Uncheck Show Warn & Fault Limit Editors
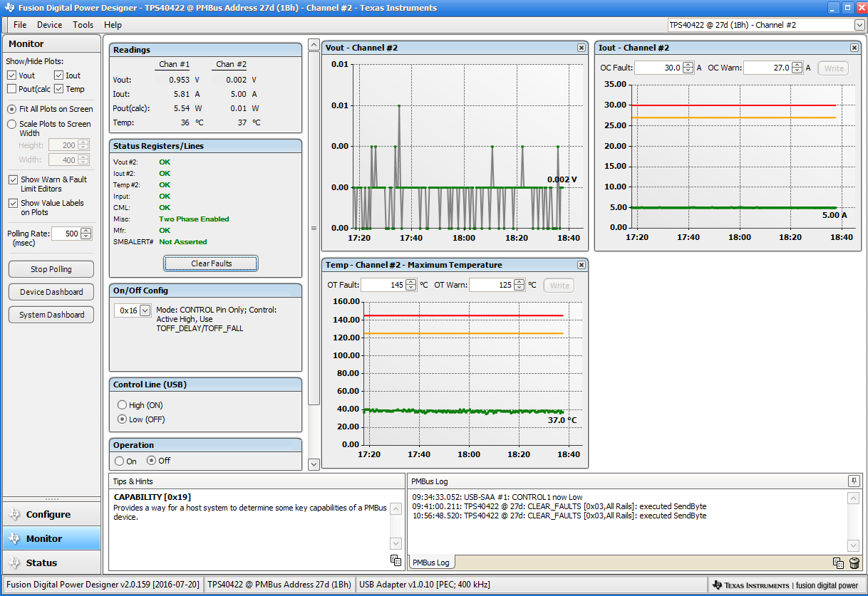Viewport: 868px width, 596px height. [13, 180]
